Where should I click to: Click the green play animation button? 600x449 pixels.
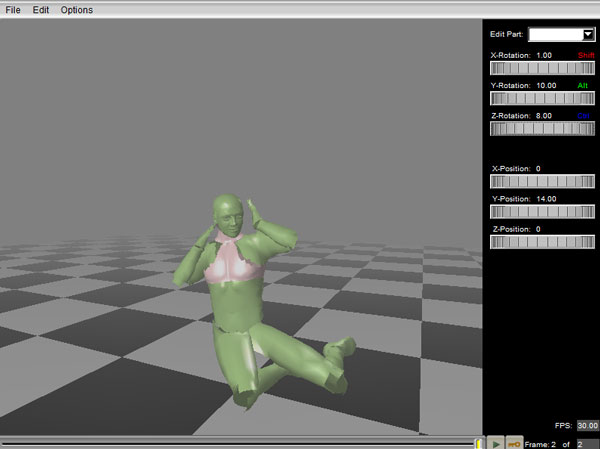pyautogui.click(x=496, y=443)
